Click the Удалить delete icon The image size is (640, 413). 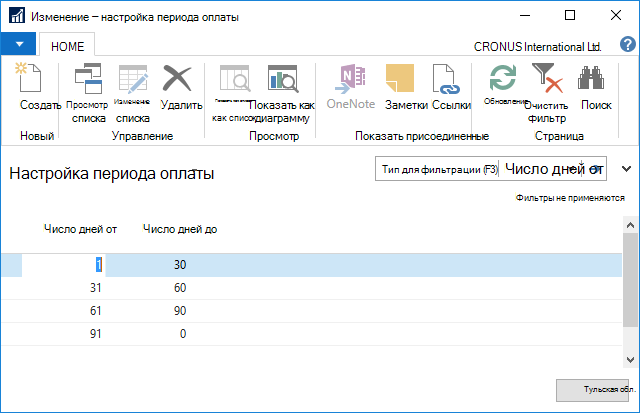[177, 78]
